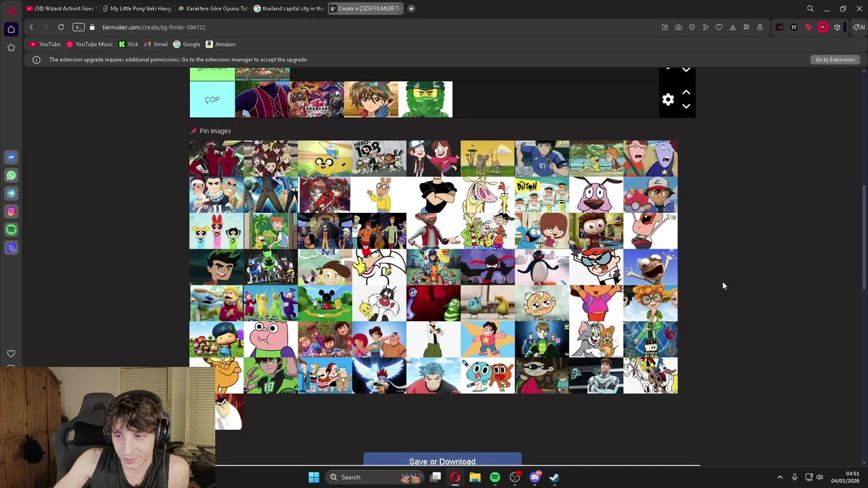Select the Mickey Mouse Clubhouse image
Image resolution: width=868 pixels, height=488 pixels.
325,303
